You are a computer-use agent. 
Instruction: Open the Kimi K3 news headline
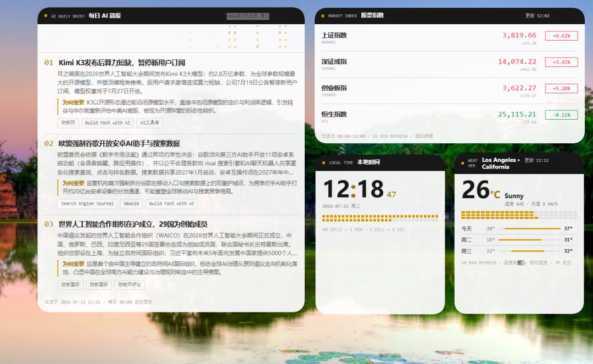122,63
